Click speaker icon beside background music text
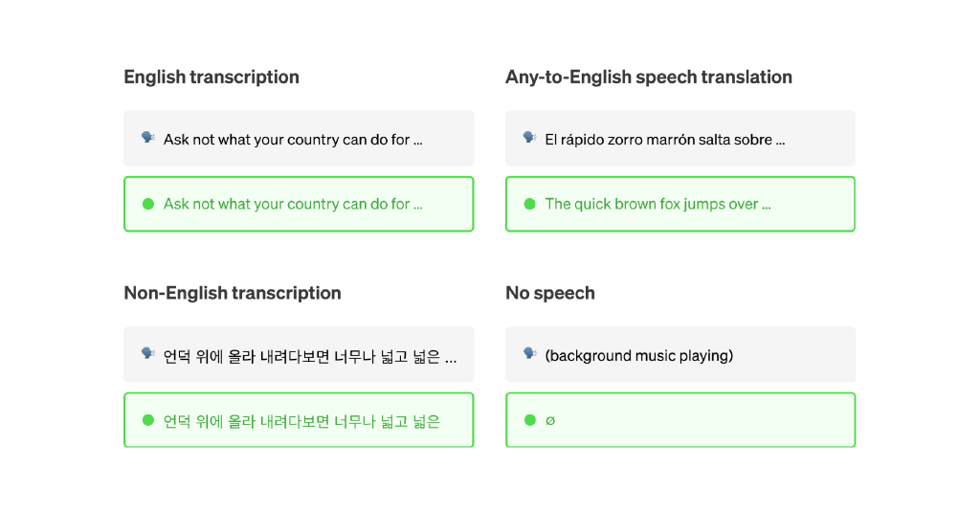980x513 pixels. (x=530, y=354)
